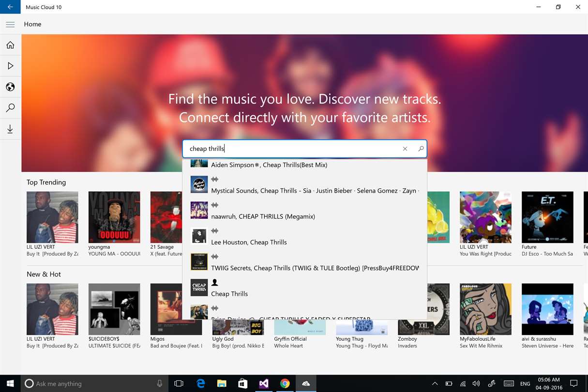Show hidden system tray icons
This screenshot has width=588, height=392.
(x=435, y=384)
